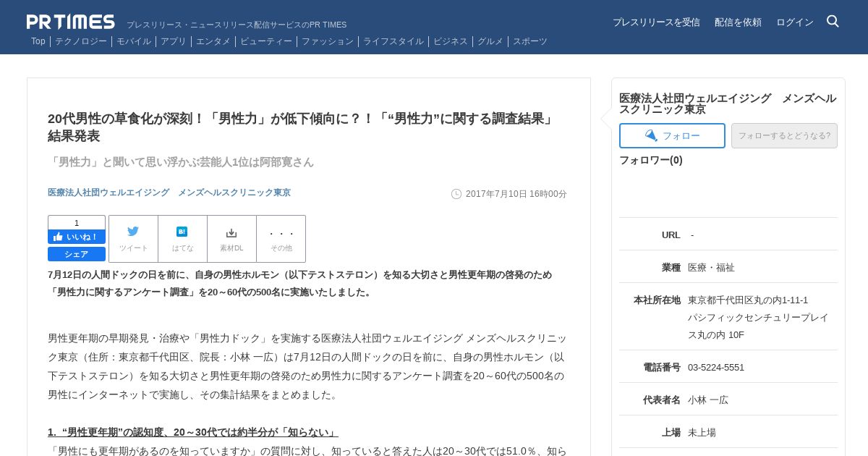The image size is (868, 456).
Task: Go to アプリ category
Action: click(174, 41)
